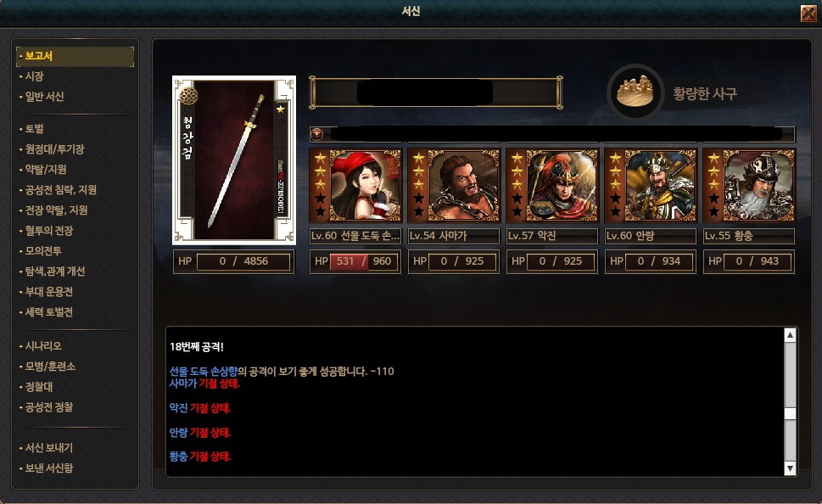Select the 사마가 hero portrait
The image size is (822, 504).
pyautogui.click(x=454, y=185)
